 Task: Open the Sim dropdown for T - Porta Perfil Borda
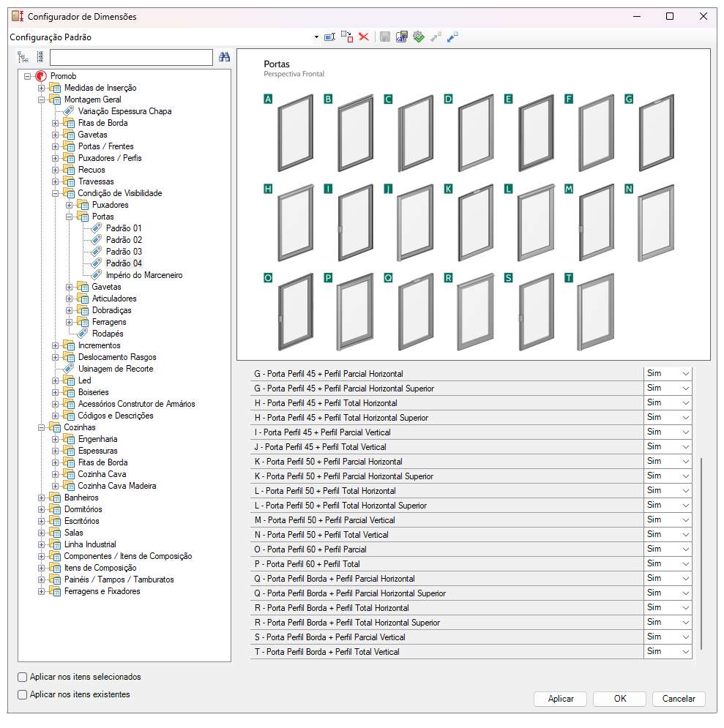668,652
